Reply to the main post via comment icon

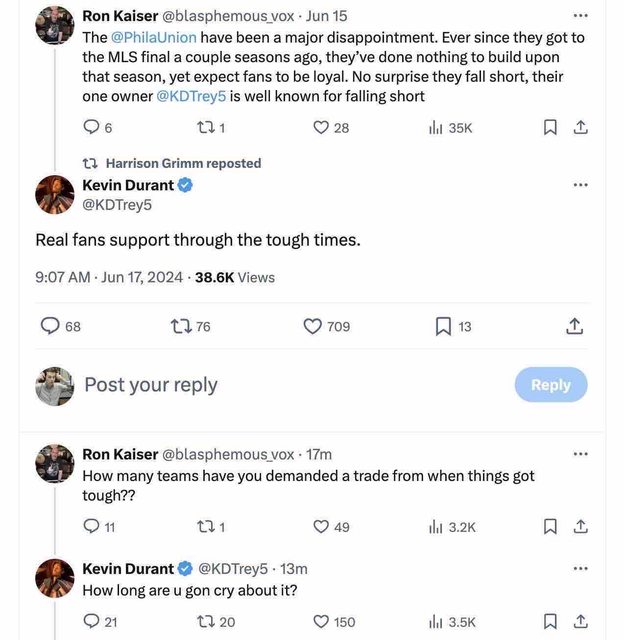coord(50,326)
